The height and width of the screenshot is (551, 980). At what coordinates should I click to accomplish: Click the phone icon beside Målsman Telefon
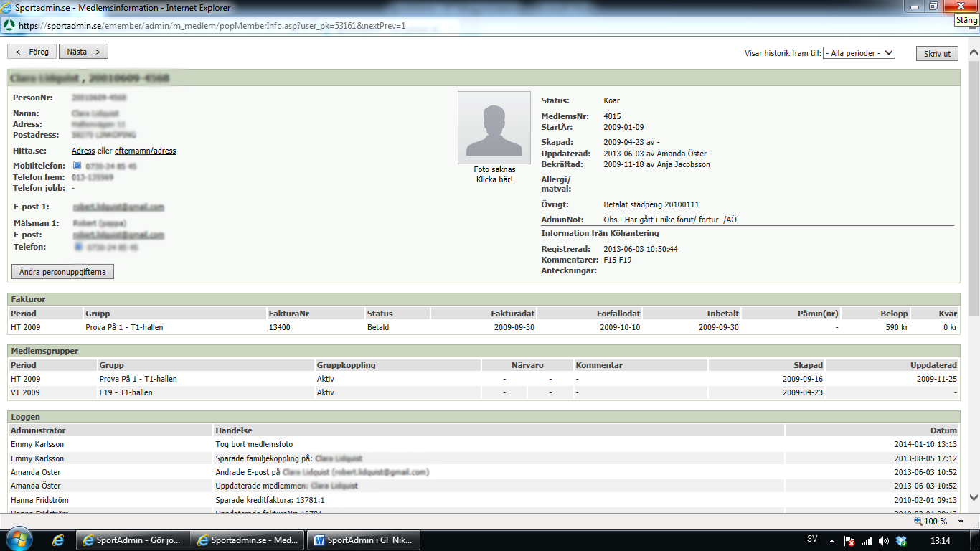point(79,247)
